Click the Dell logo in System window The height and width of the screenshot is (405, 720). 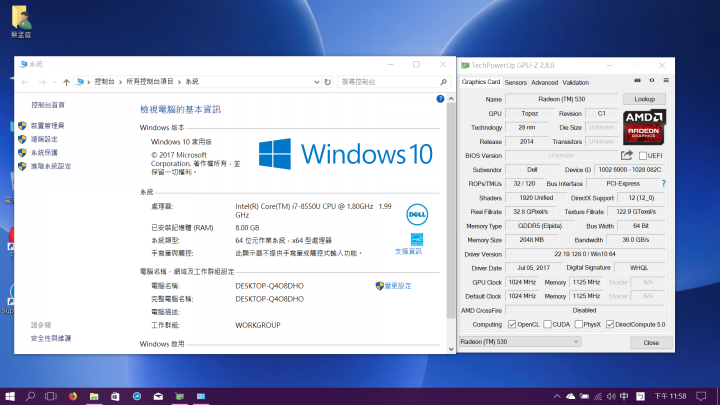tap(417, 214)
